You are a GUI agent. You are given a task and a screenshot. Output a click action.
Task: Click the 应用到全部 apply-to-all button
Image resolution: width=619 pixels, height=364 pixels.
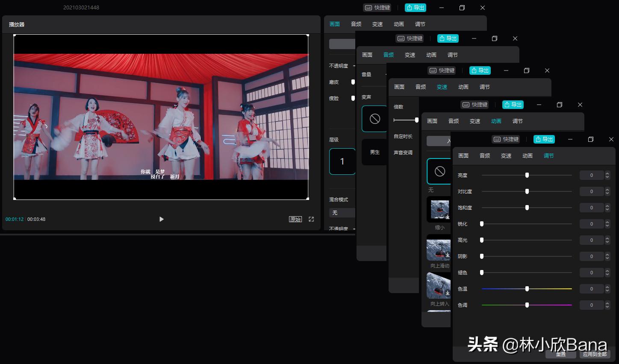pos(595,354)
